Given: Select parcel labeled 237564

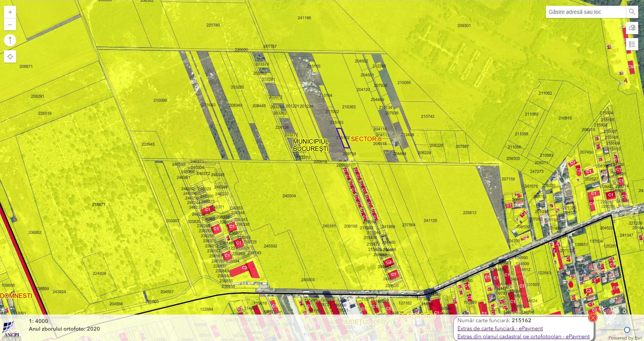Looking at the screenshot, I should [x=409, y=225].
